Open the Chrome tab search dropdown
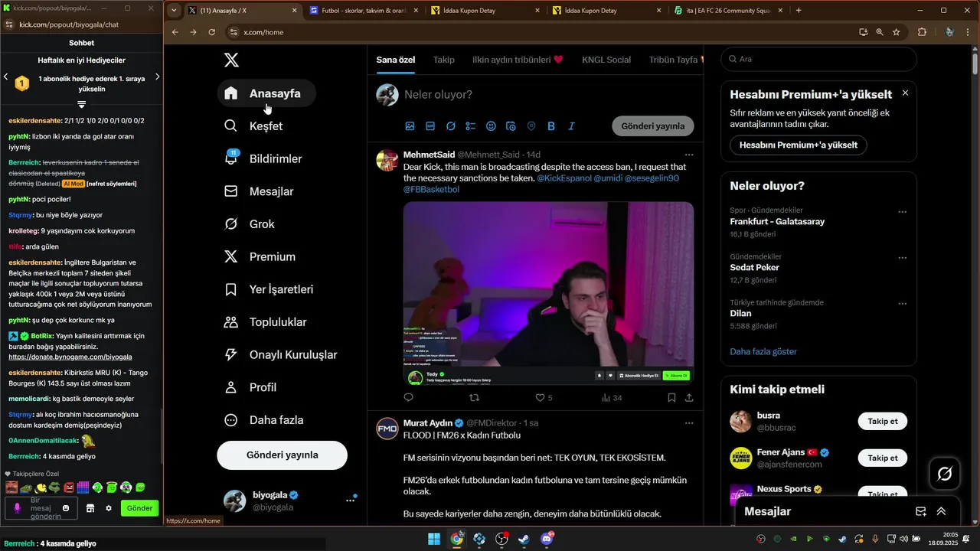This screenshot has height=551, width=980. pos(175,11)
